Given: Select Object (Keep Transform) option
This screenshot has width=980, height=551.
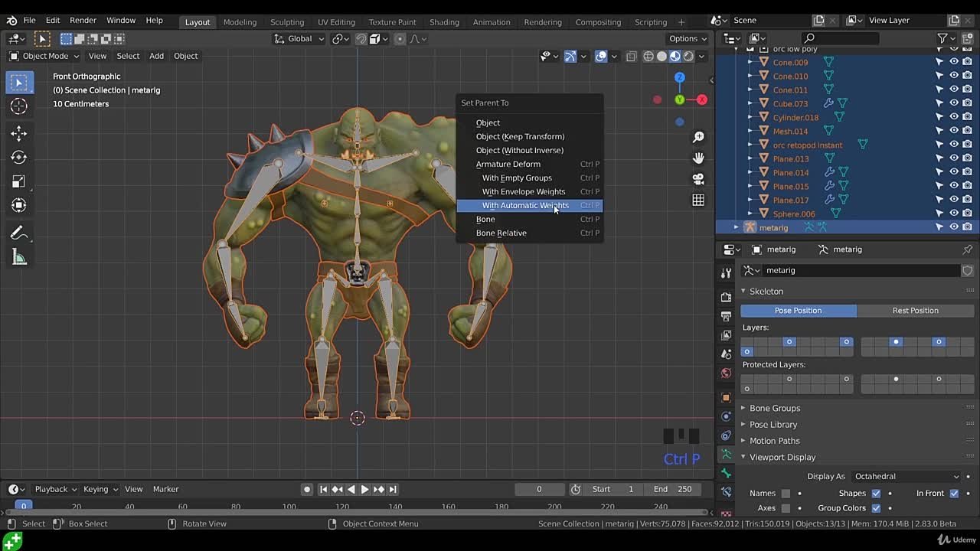Looking at the screenshot, I should 530,136.
